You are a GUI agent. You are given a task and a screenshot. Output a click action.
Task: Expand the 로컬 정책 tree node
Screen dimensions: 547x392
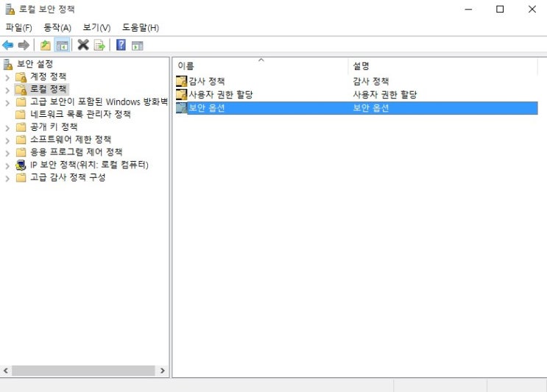pyautogui.click(x=7, y=90)
